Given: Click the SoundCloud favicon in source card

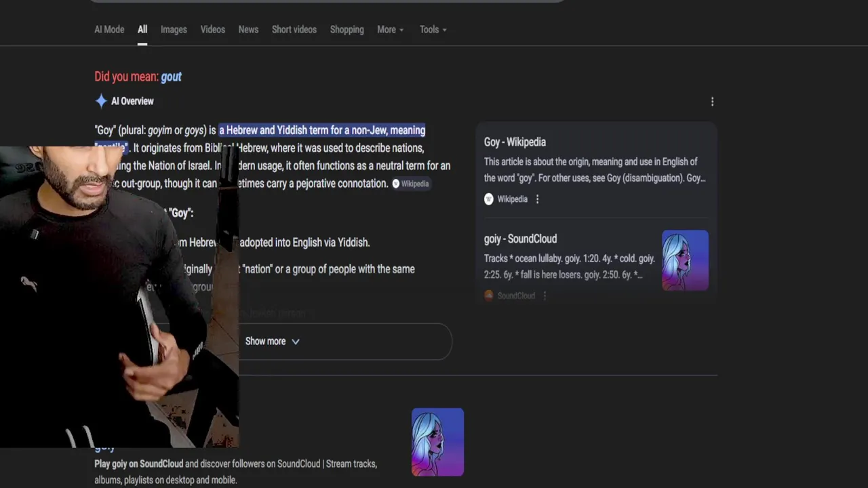Looking at the screenshot, I should click(489, 296).
